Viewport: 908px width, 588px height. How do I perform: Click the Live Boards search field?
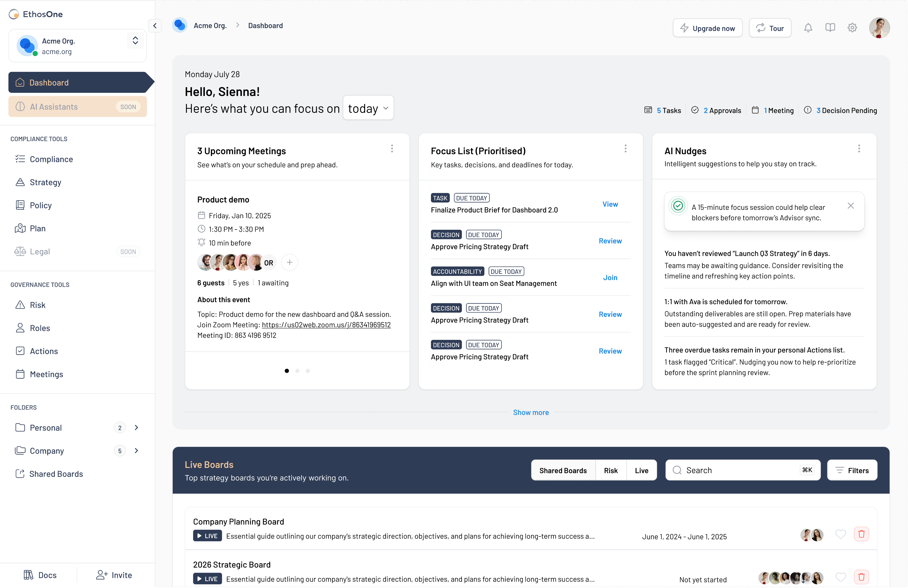click(740, 470)
